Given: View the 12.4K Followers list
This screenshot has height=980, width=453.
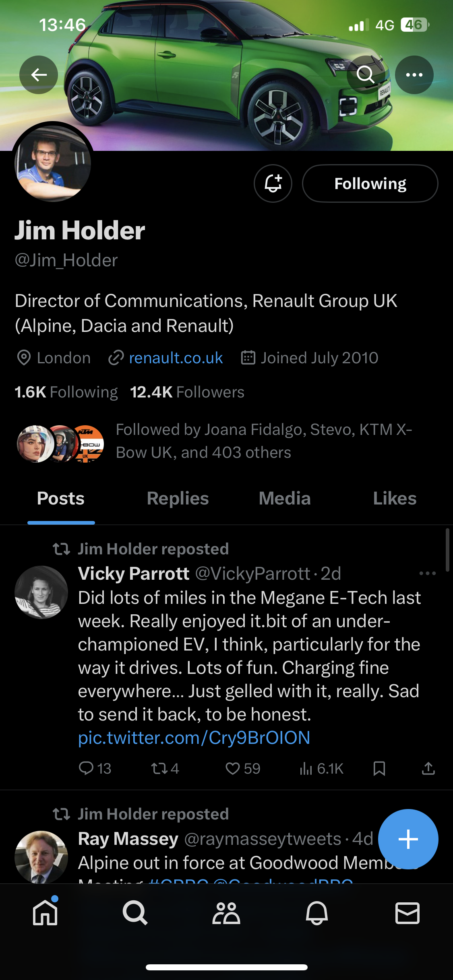Looking at the screenshot, I should pyautogui.click(x=187, y=392).
